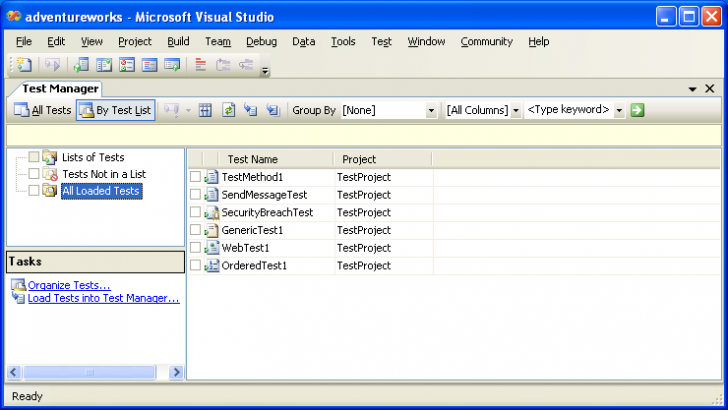The width and height of the screenshot is (728, 410).
Task: Click the Add/Remove Columns icon
Action: pos(205,111)
